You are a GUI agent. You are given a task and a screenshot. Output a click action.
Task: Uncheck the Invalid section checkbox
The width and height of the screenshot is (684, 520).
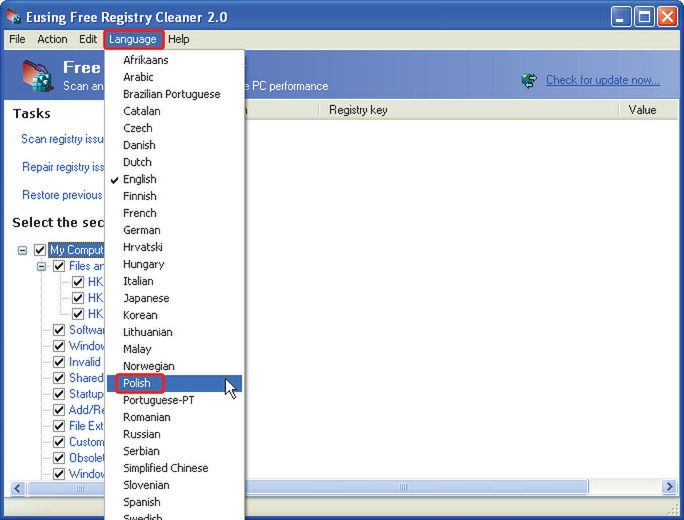click(59, 362)
